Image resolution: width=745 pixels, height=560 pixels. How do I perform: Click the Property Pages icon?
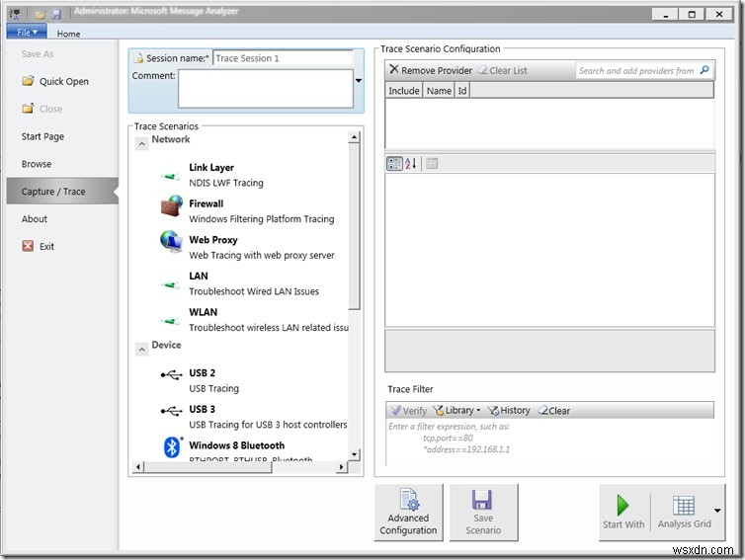(432, 164)
